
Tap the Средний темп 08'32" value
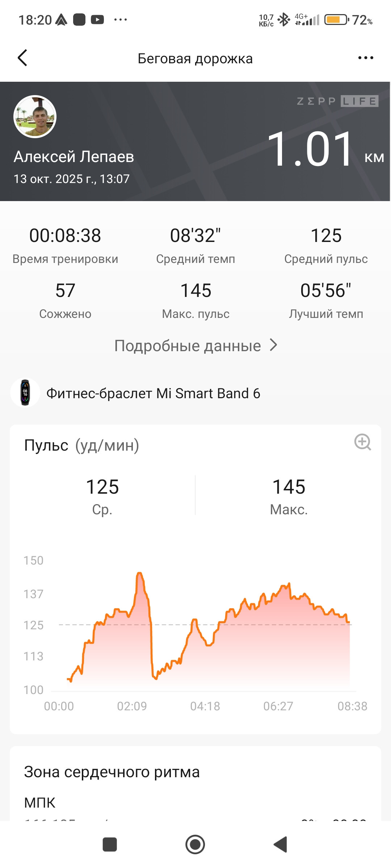195,235
